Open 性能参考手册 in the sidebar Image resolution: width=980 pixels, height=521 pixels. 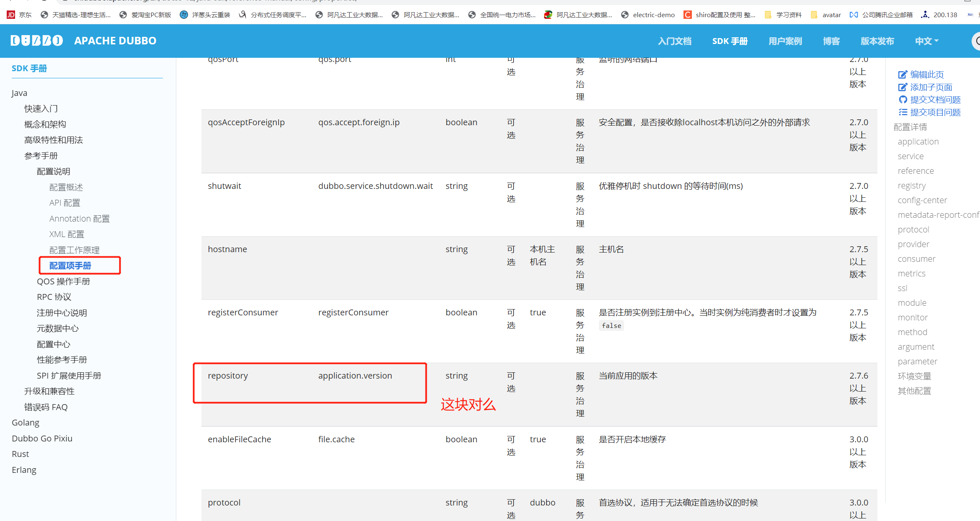[62, 360]
